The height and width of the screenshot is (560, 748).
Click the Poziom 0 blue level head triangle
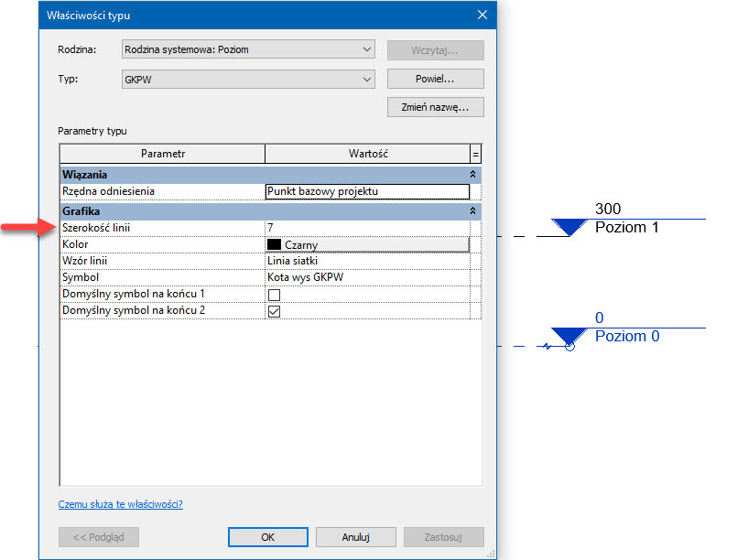pyautogui.click(x=569, y=336)
